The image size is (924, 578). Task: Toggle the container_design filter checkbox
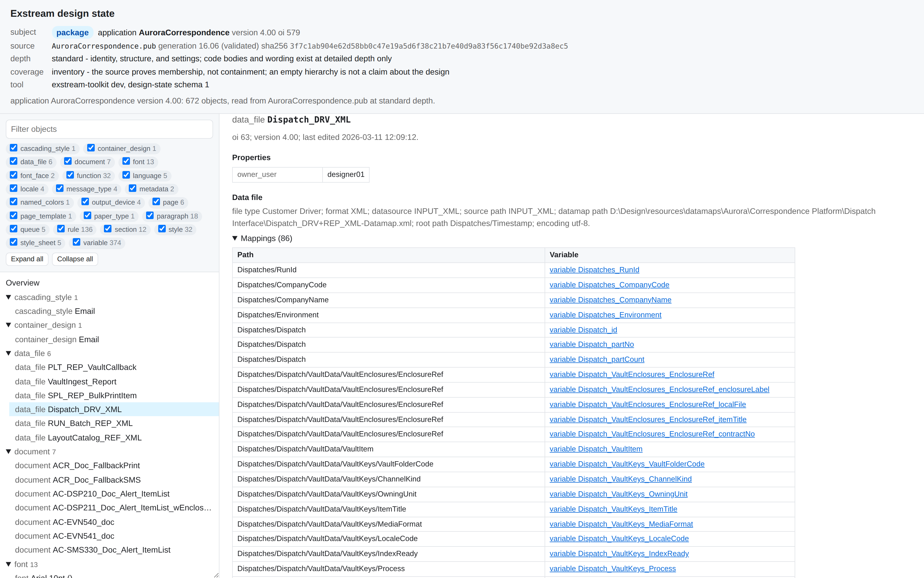[x=91, y=148]
